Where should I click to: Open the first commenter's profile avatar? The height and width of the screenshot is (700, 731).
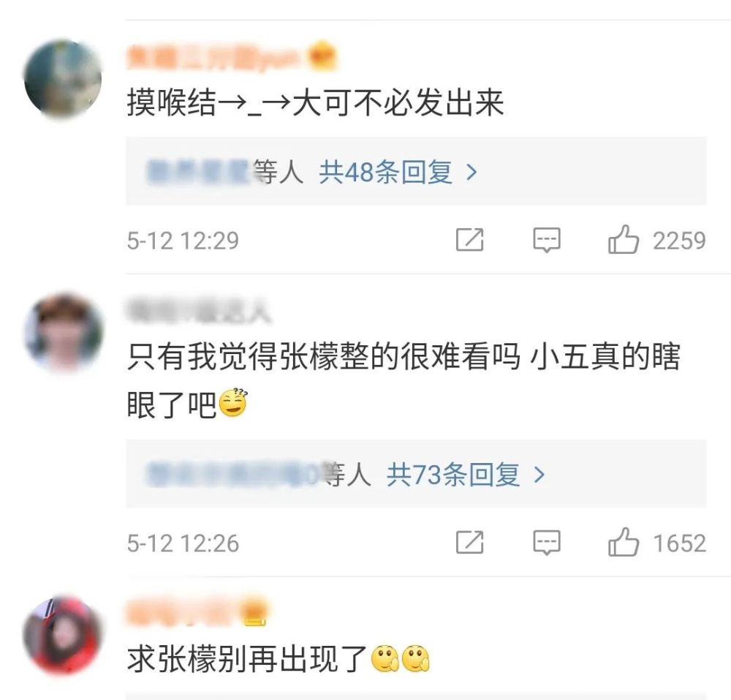(x=63, y=78)
